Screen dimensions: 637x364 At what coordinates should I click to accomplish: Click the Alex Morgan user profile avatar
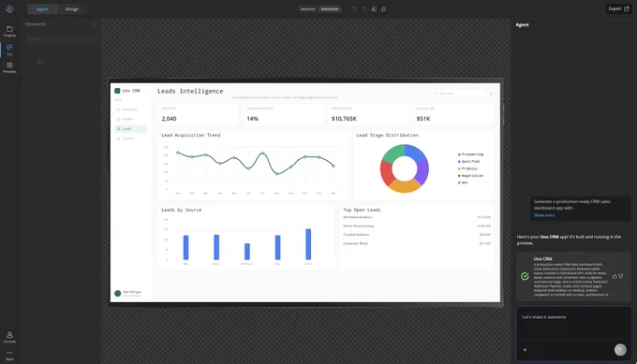pyautogui.click(x=118, y=294)
